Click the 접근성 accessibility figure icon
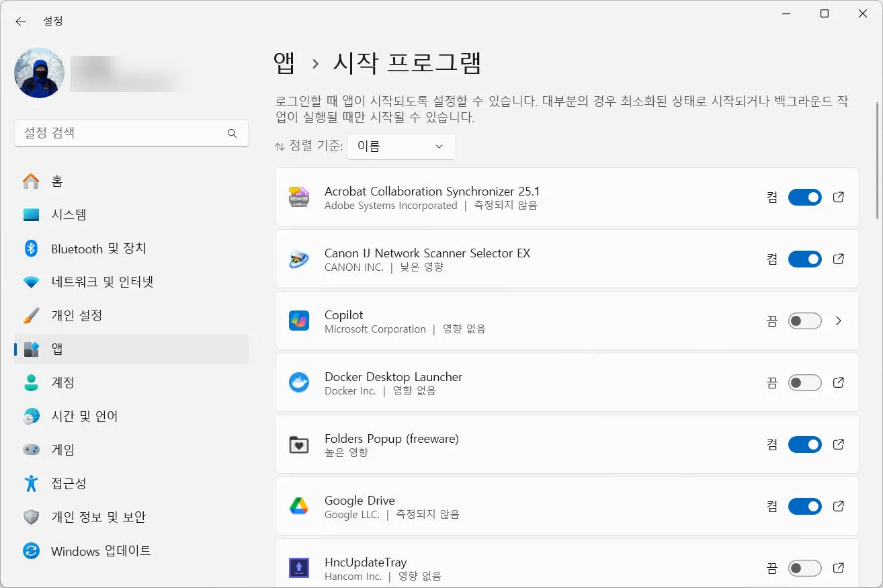 (x=31, y=483)
